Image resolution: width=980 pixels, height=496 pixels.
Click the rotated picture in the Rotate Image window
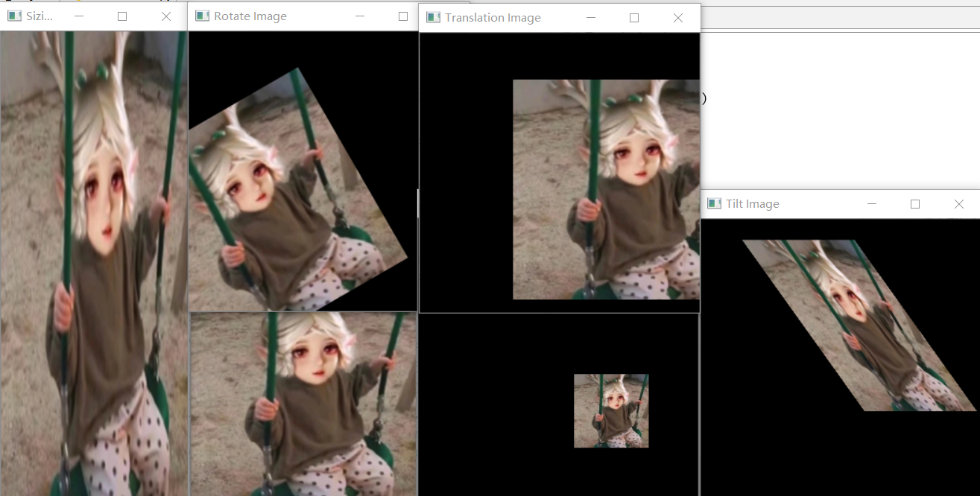pos(298,190)
